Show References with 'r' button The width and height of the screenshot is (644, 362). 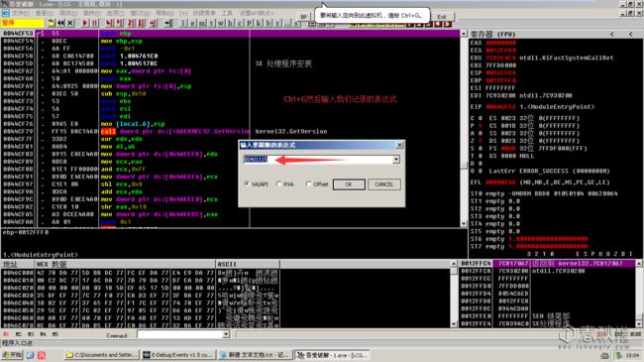[277, 23]
